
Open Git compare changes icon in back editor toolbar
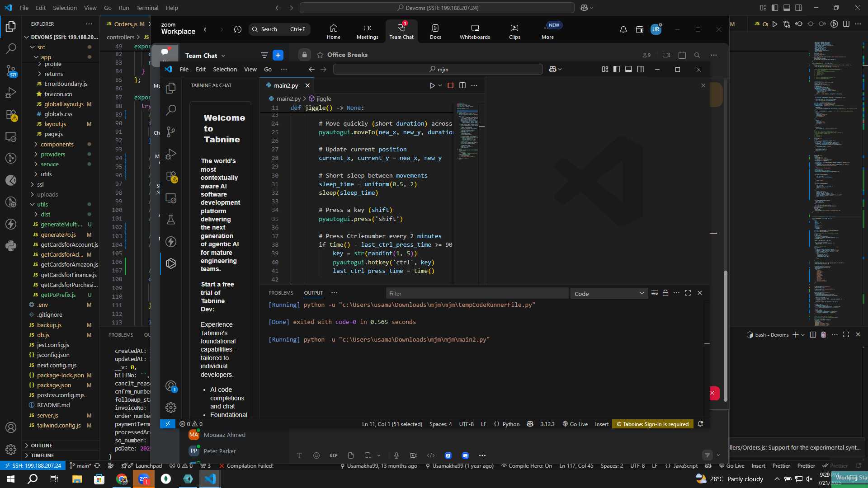click(787, 24)
